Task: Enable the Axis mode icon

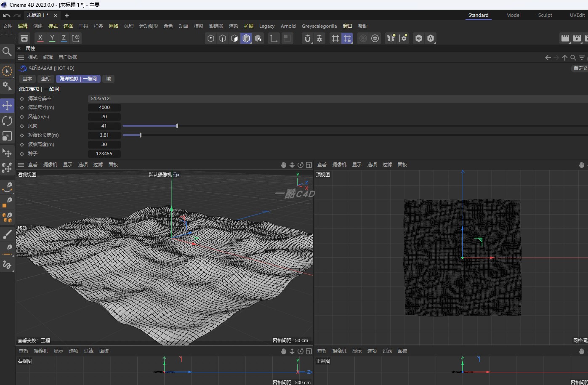Action: coord(274,38)
